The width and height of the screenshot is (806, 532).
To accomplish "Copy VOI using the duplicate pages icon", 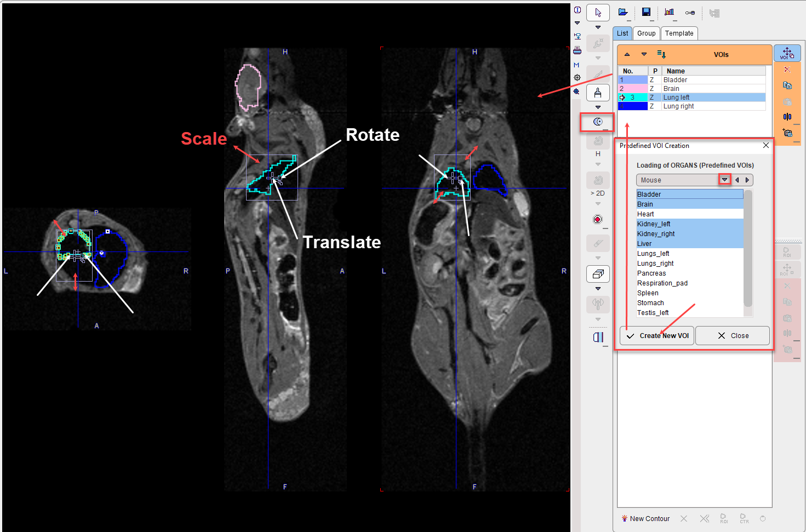I will click(787, 85).
